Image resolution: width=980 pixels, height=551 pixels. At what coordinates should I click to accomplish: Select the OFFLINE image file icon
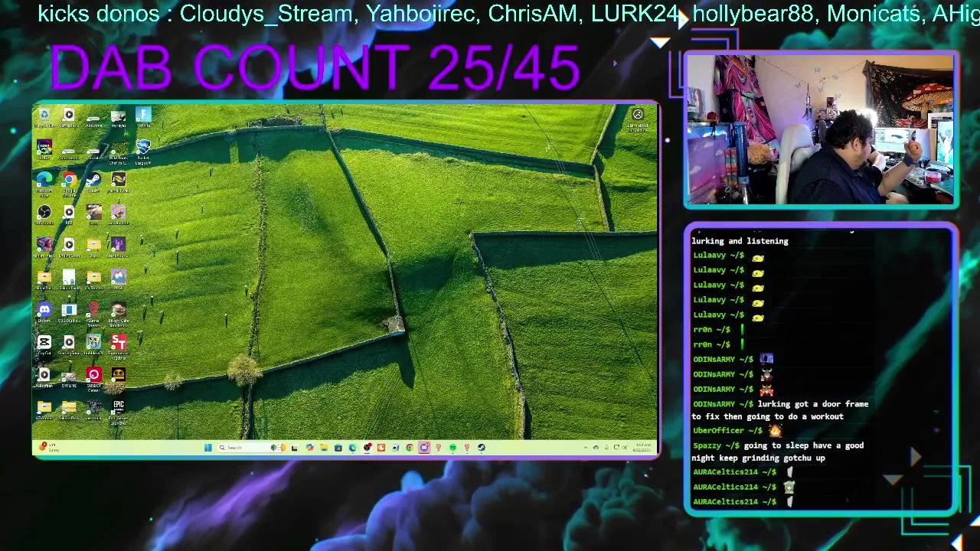69,379
